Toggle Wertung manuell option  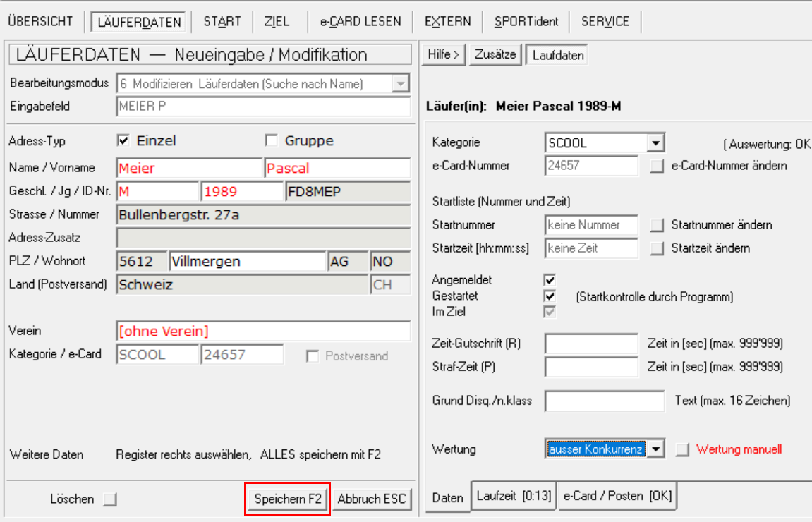point(682,449)
